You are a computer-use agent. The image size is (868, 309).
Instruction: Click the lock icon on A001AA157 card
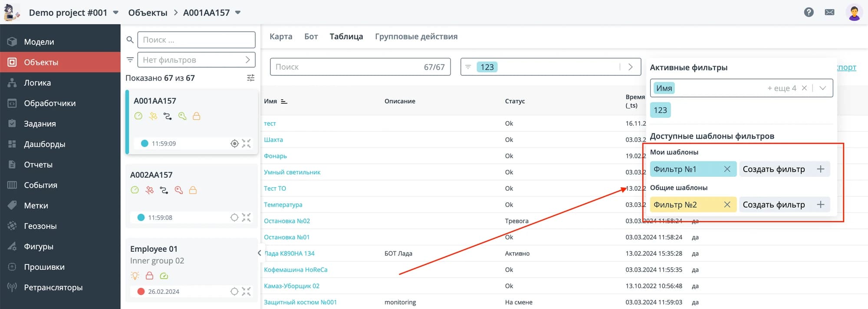point(197,116)
